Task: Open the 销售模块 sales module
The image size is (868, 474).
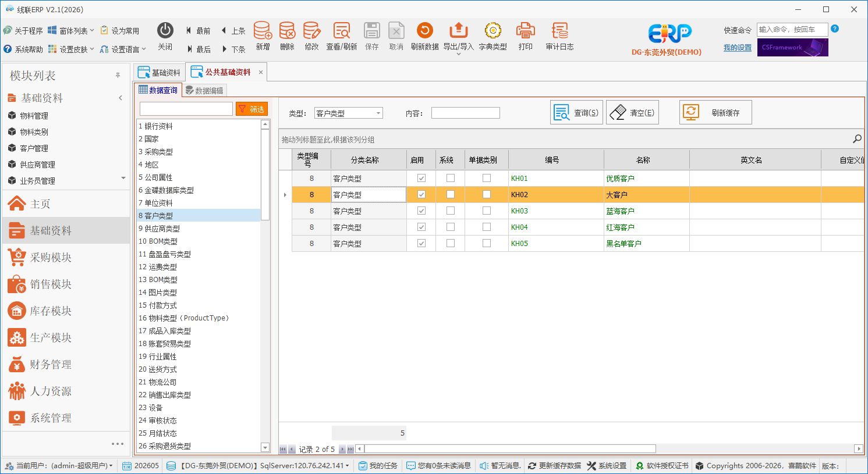Action: [66, 284]
